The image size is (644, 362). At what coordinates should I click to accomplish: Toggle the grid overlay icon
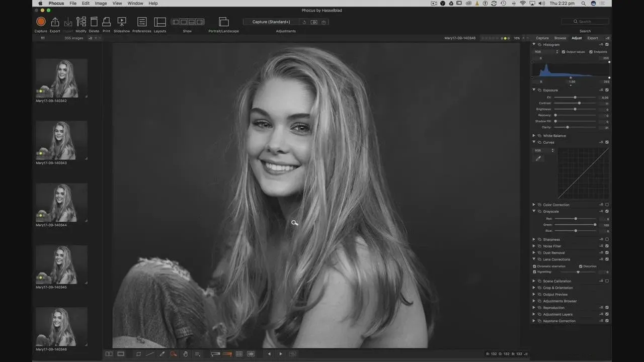(x=239, y=354)
